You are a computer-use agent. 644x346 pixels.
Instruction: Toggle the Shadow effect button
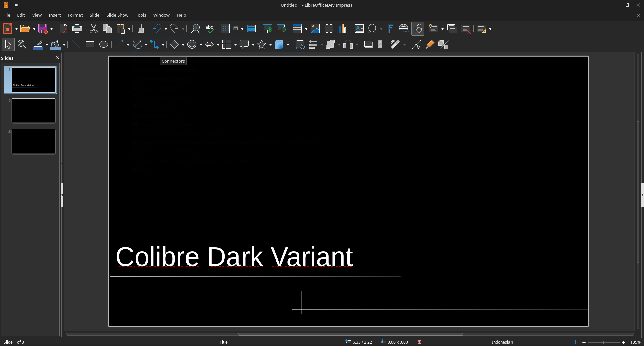(369, 45)
